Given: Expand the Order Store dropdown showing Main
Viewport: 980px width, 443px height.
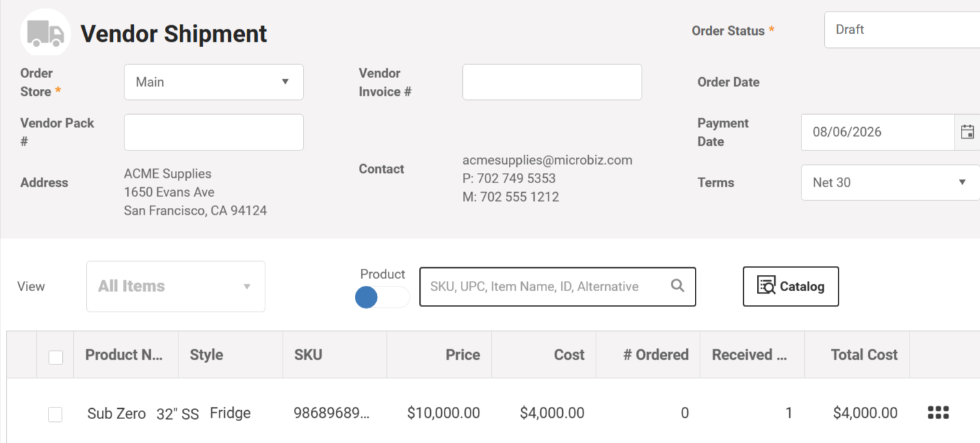Looking at the screenshot, I should 213,82.
